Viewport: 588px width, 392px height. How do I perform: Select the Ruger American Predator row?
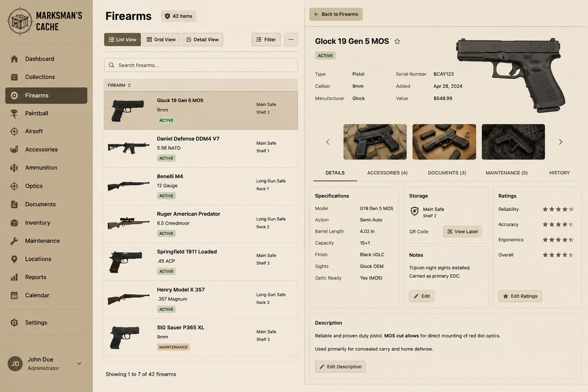201,224
